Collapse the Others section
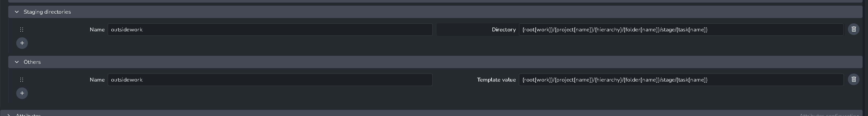868x116 pixels. click(16, 62)
